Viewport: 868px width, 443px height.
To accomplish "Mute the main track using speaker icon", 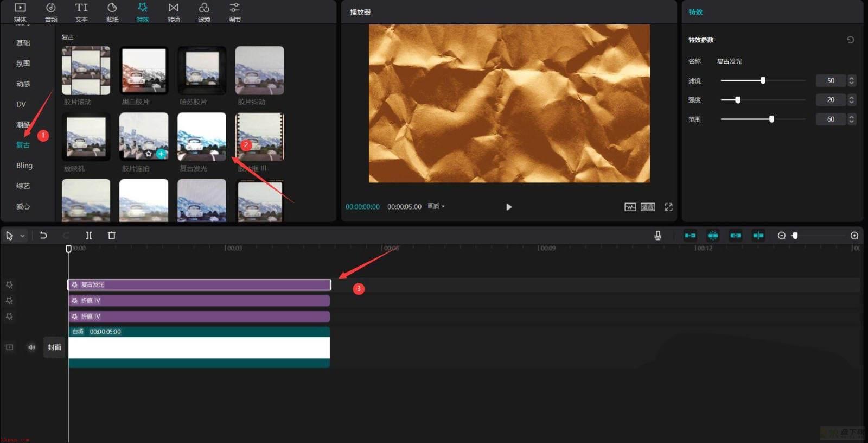I will [31, 347].
